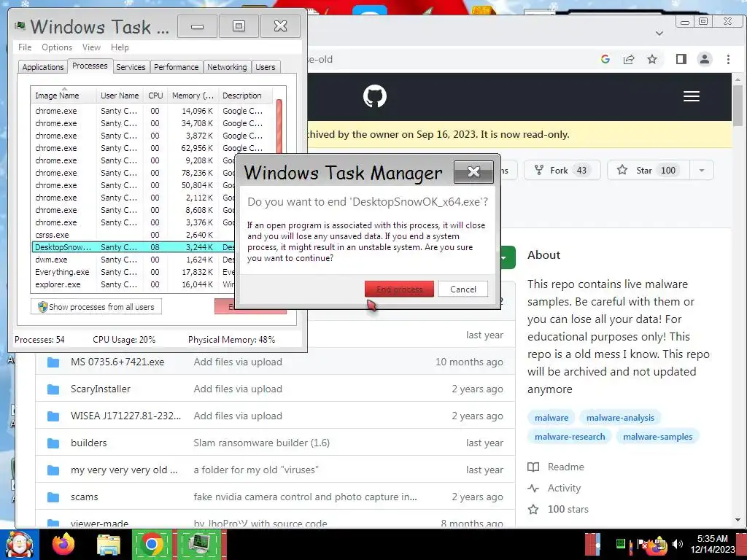Open Chrome three-dot menu
747x560 pixels.
click(728, 59)
